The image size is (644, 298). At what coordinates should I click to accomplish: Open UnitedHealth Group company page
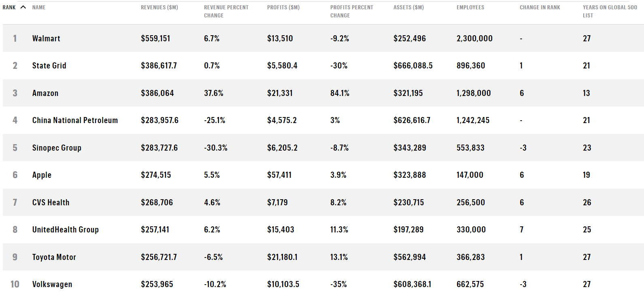pyautogui.click(x=65, y=230)
